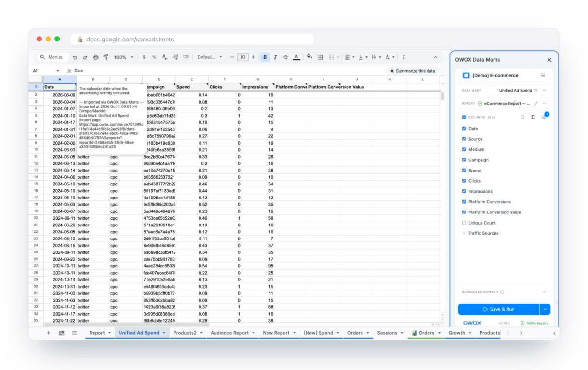Screen dimensions: 588x370
Task: Click the print icon
Action: coord(95,57)
